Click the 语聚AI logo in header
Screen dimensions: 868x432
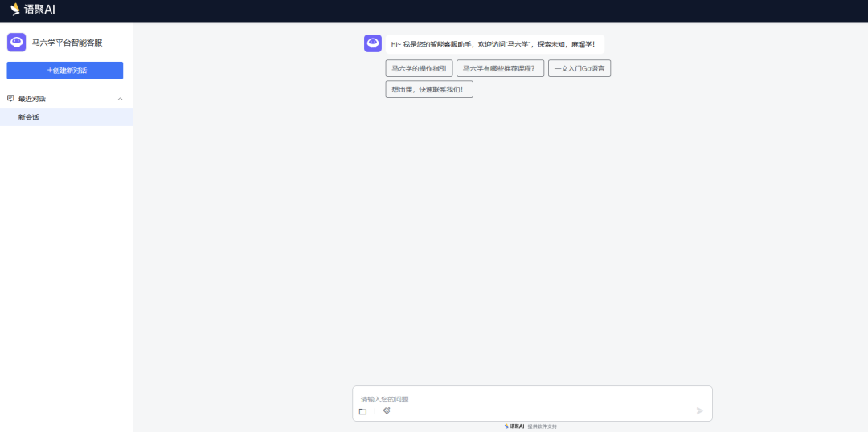coord(33,10)
